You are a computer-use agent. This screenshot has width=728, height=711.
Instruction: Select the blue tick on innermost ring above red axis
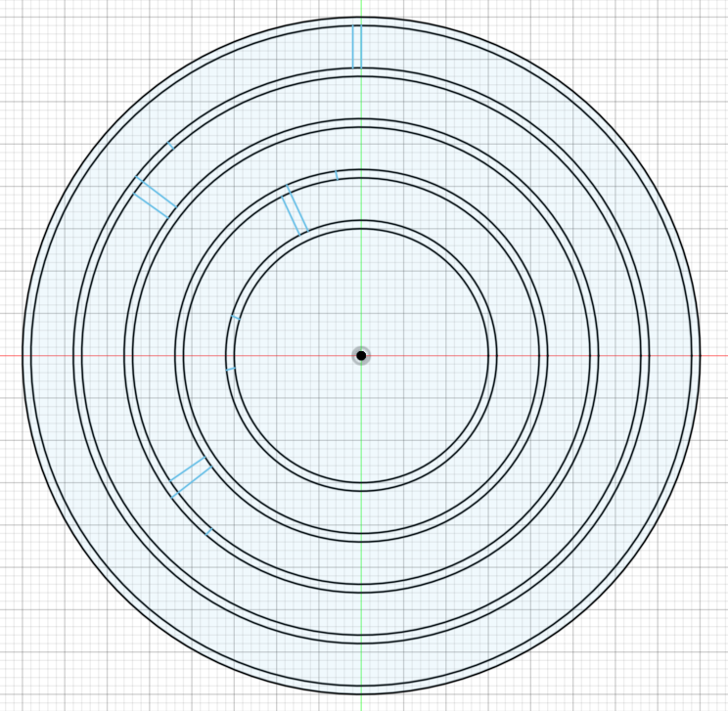pos(235,317)
